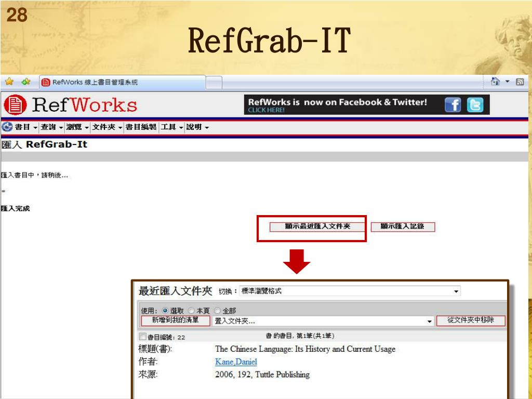Open a new blank browser tab
Image resolution: width=532 pixels, height=399 pixels.
pyautogui.click(x=214, y=83)
